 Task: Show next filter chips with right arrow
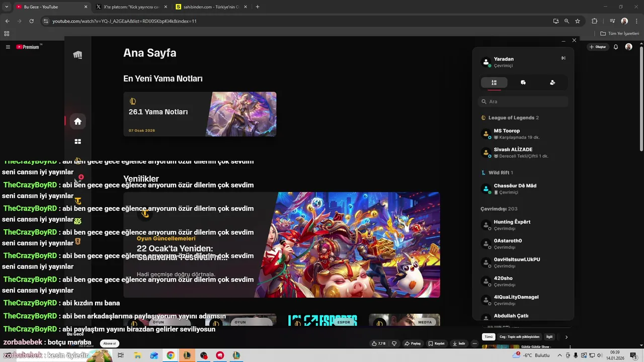coord(566,337)
